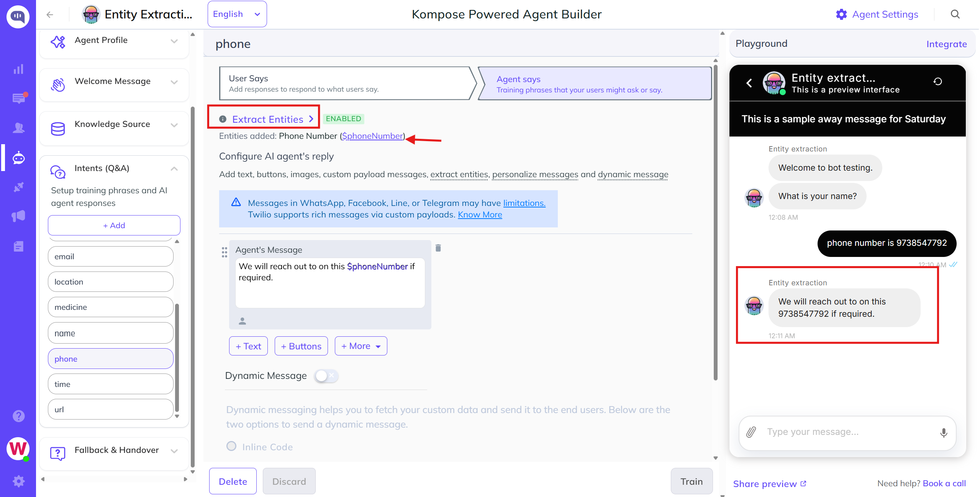Collapse the Intents (Q&A) section
The height and width of the screenshot is (497, 980).
click(174, 169)
